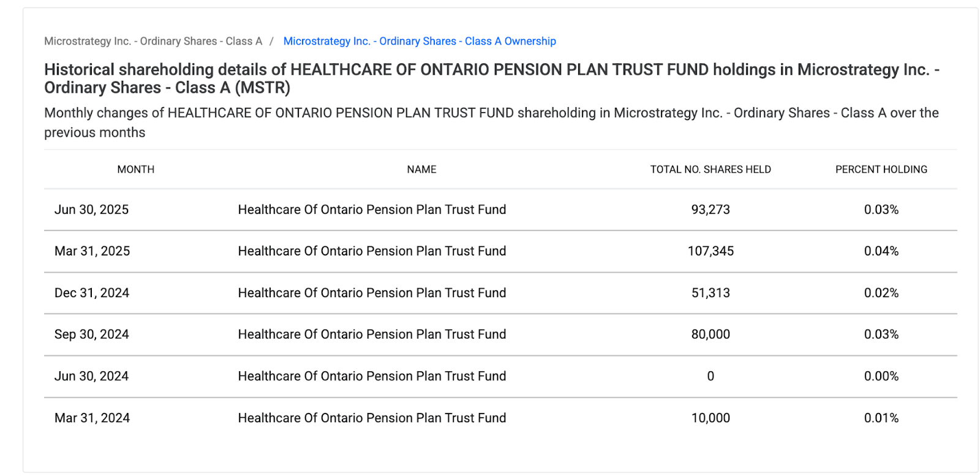Screen dimensions: 980x476
Task: Click the TOTAL NO. SHARES HELD header
Action: tap(710, 170)
